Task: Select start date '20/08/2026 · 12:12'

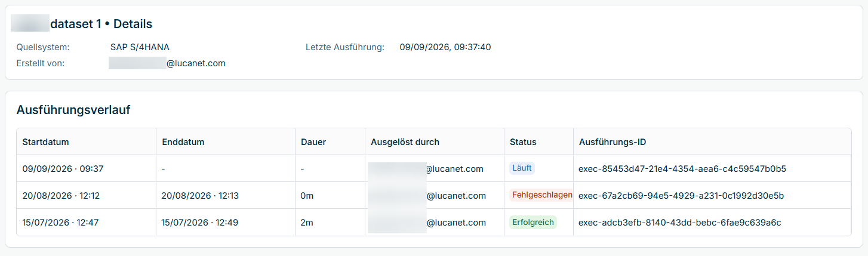Action: 61,196
